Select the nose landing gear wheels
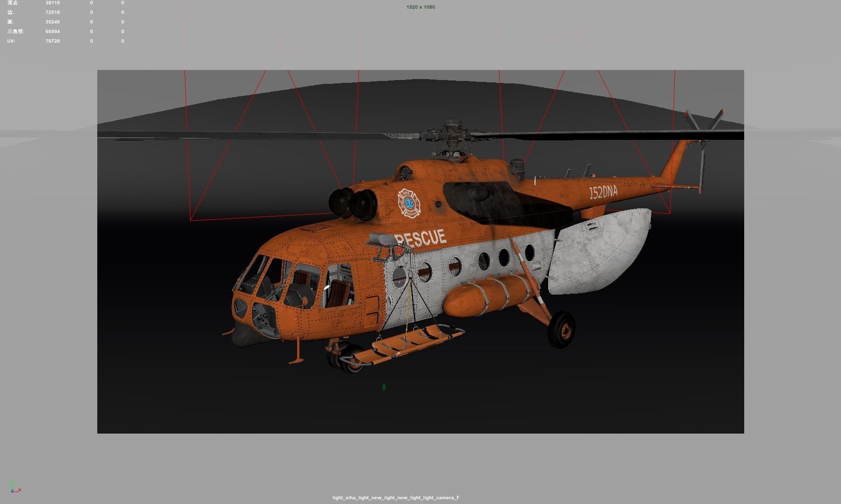Image resolution: width=841 pixels, height=504 pixels. click(x=346, y=358)
